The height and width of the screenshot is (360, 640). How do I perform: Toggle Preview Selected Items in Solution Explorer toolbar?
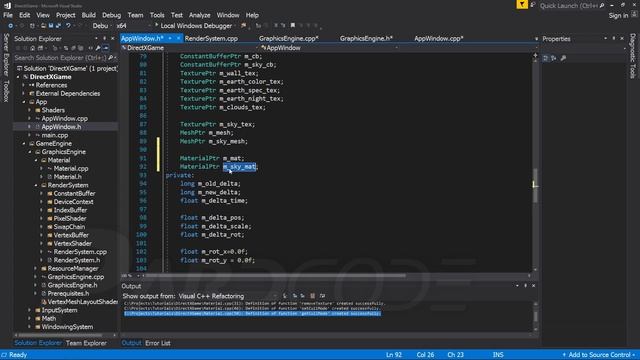[x=106, y=48]
